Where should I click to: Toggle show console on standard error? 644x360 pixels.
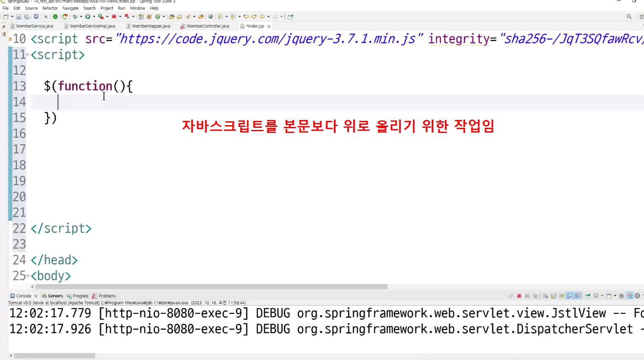coord(578,296)
